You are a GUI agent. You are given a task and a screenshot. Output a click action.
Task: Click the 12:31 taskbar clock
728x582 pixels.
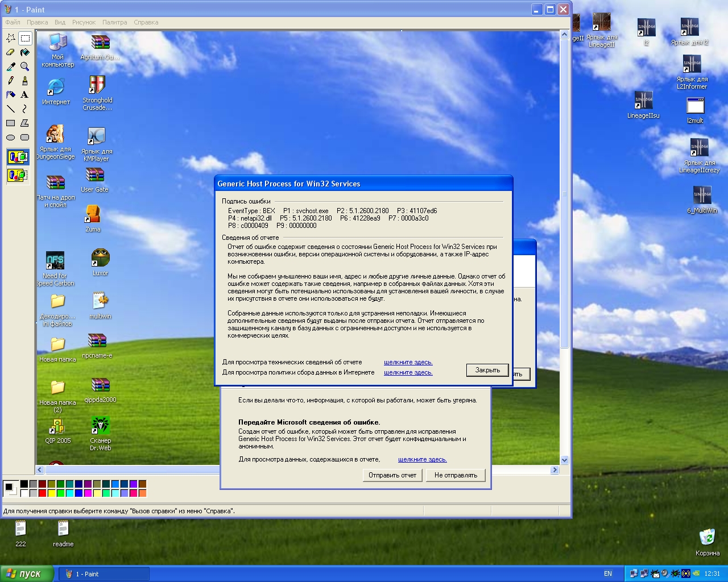coord(712,574)
